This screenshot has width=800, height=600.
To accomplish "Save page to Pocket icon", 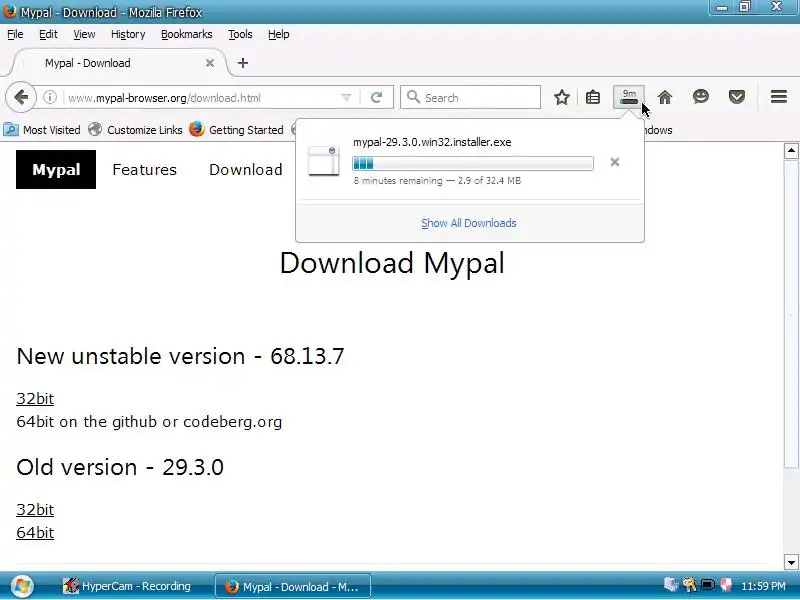I will point(737,97).
